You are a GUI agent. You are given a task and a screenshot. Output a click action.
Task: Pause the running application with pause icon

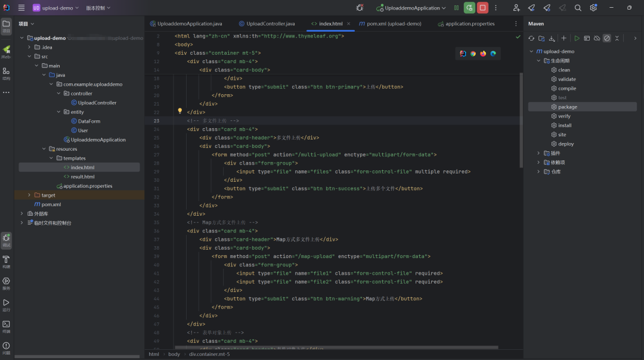click(x=455, y=8)
